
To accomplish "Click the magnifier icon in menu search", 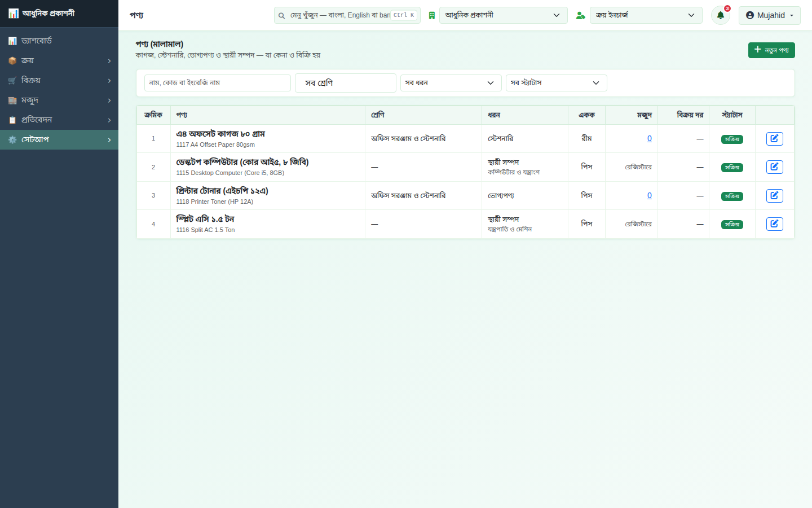I will click(281, 15).
